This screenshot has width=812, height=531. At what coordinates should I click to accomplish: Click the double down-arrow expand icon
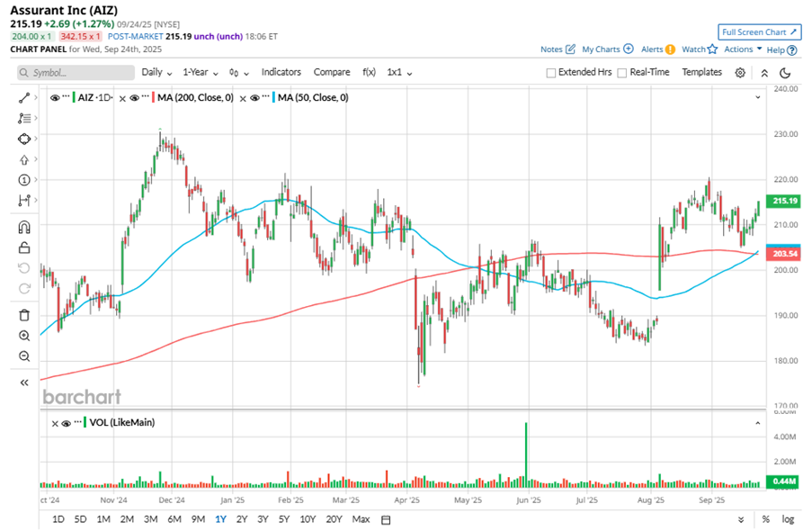click(x=741, y=519)
